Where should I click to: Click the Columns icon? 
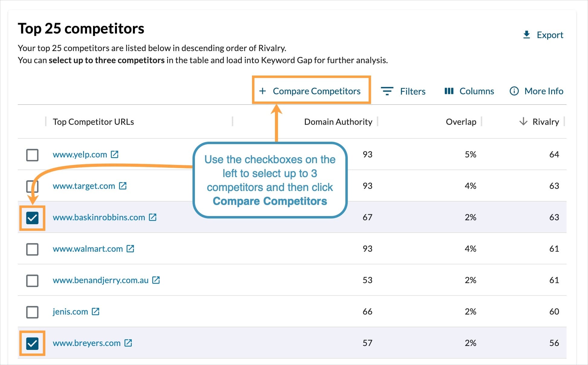tap(449, 91)
